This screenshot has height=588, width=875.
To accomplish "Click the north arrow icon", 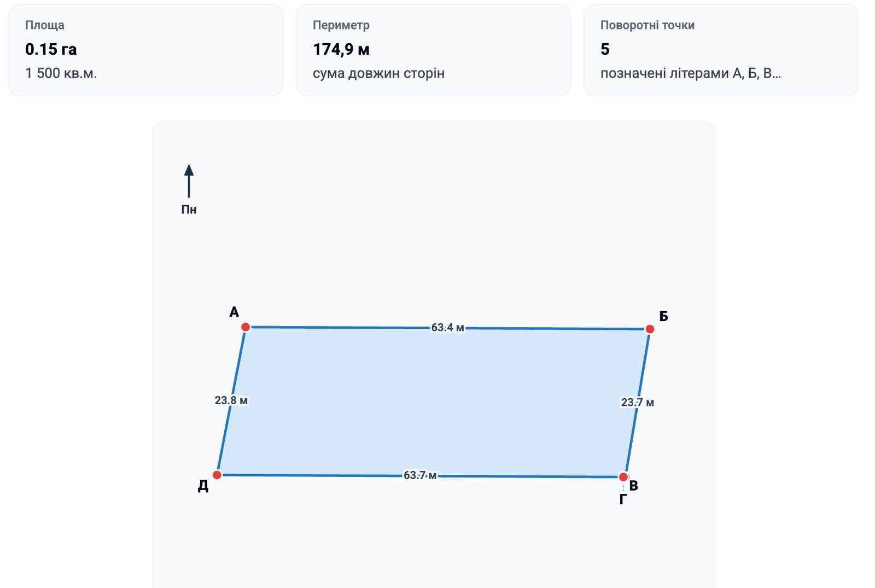I will (189, 181).
